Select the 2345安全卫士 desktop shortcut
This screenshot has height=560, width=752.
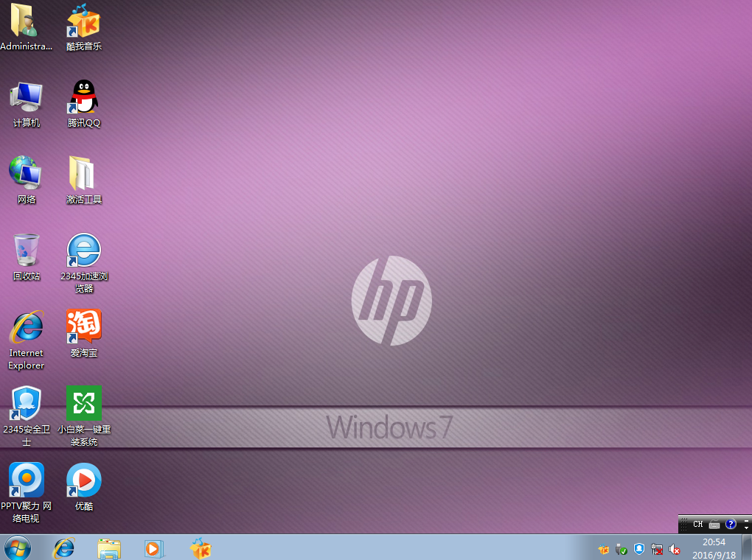point(27,416)
